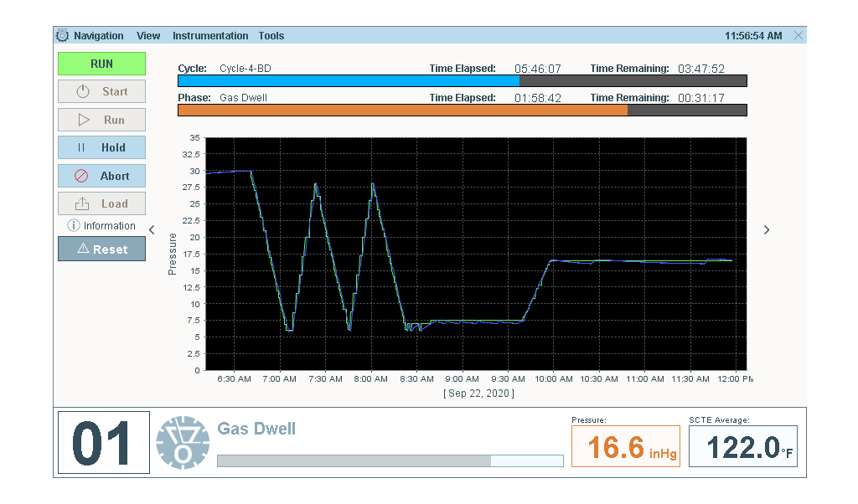Open the Tools menu in the front window
The image size is (858, 504).
pyautogui.click(x=271, y=36)
